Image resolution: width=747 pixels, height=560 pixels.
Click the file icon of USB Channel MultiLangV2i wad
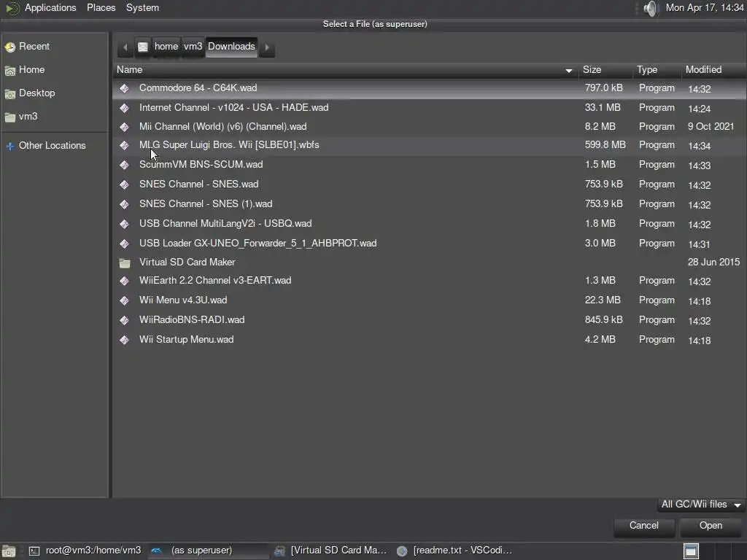124,224
